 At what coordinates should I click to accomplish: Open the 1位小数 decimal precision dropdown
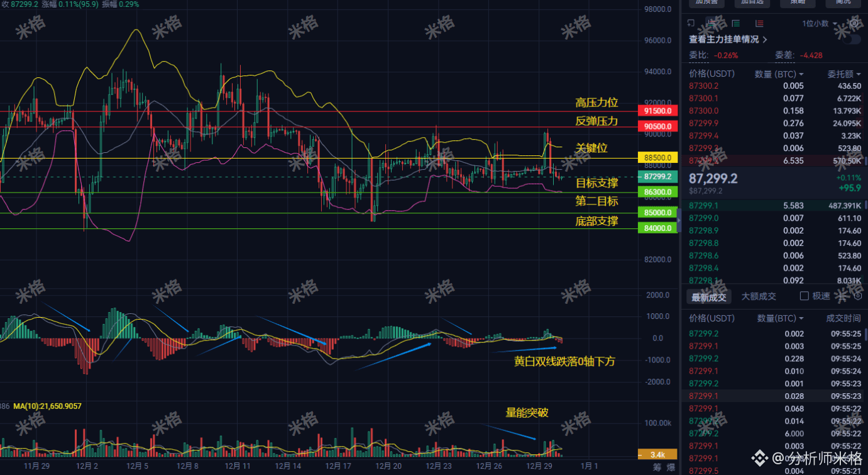point(820,24)
